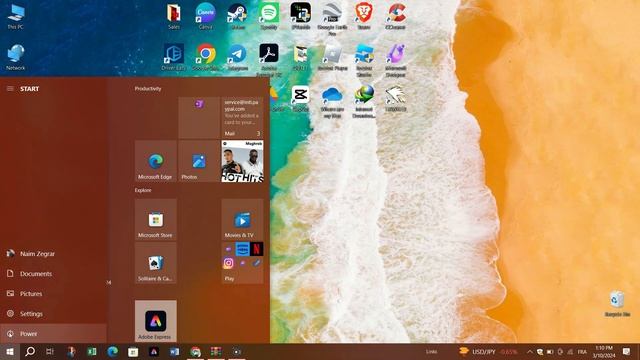The height and width of the screenshot is (360, 640).
Task: Open taskbar Search magnifier
Action: pyautogui.click(x=30, y=351)
